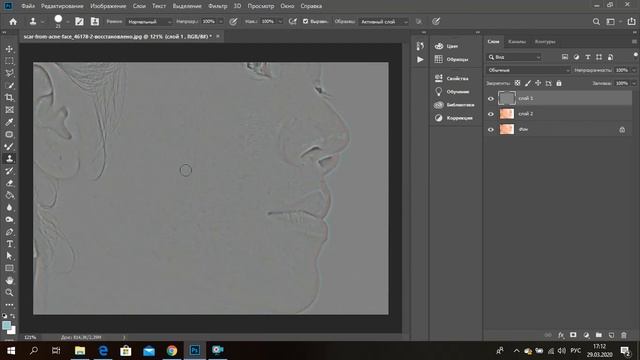
Task: Switch to the 'Каналы' tab
Action: pyautogui.click(x=517, y=42)
